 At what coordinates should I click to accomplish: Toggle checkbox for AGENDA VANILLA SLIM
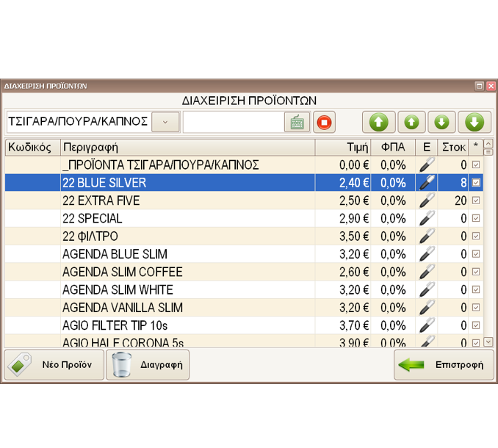(x=476, y=307)
